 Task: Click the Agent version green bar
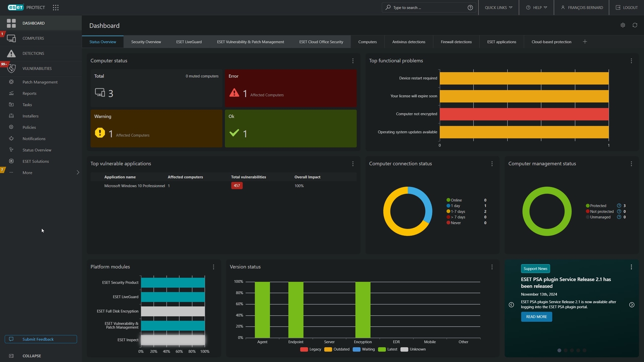pyautogui.click(x=262, y=310)
